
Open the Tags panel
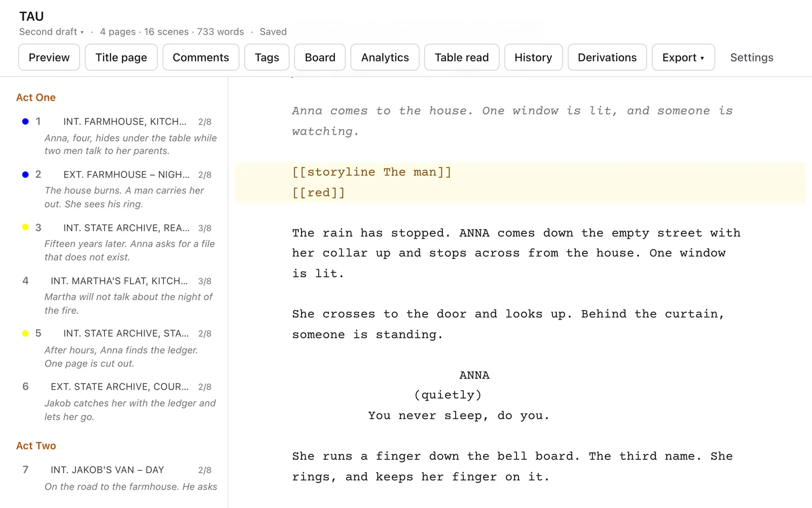click(x=267, y=57)
